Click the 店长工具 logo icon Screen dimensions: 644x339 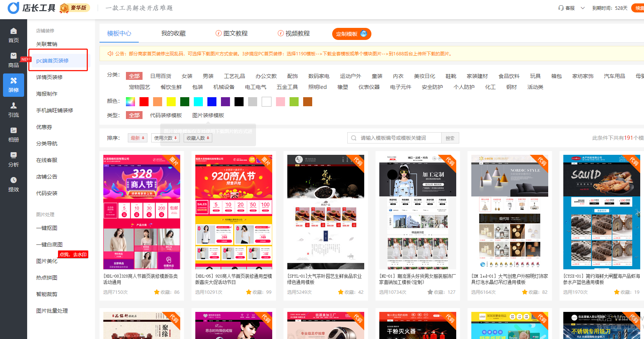[13, 8]
